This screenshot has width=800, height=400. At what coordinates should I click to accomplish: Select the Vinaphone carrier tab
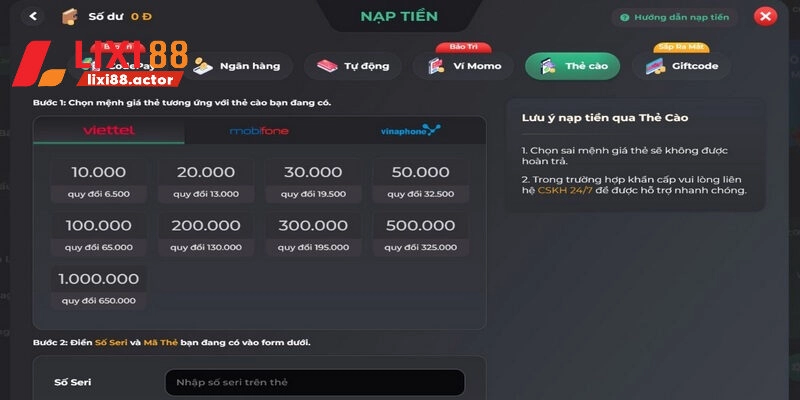pos(410,131)
